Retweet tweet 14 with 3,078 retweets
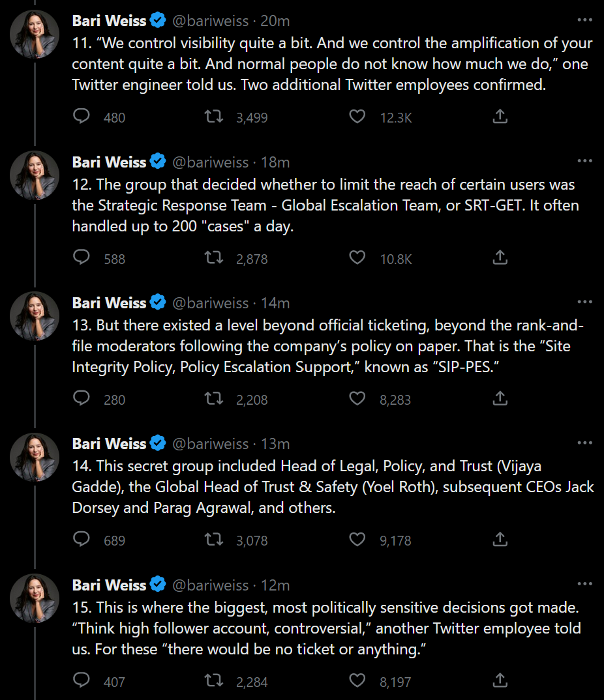Screen dimensions: 604x700 point(213,540)
